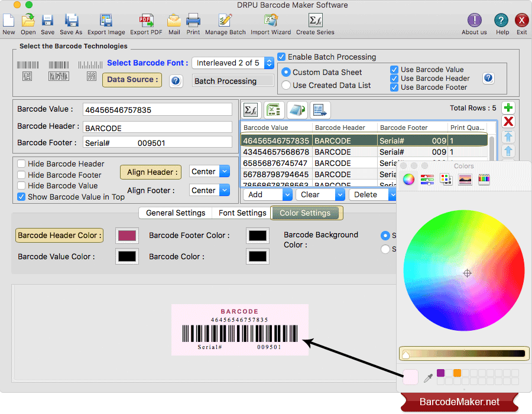The image size is (532, 414).
Task: Uncheck Show Barcode Value in Top
Action: pos(21,197)
